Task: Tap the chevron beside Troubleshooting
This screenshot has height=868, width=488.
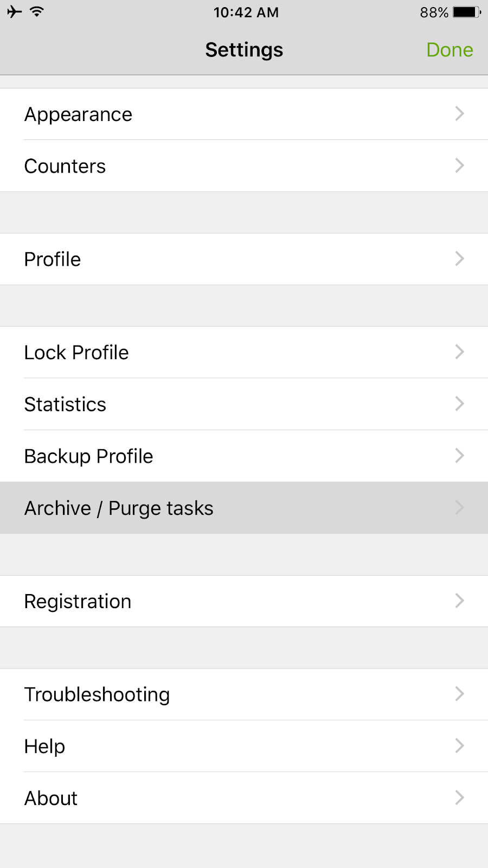Action: (x=459, y=694)
